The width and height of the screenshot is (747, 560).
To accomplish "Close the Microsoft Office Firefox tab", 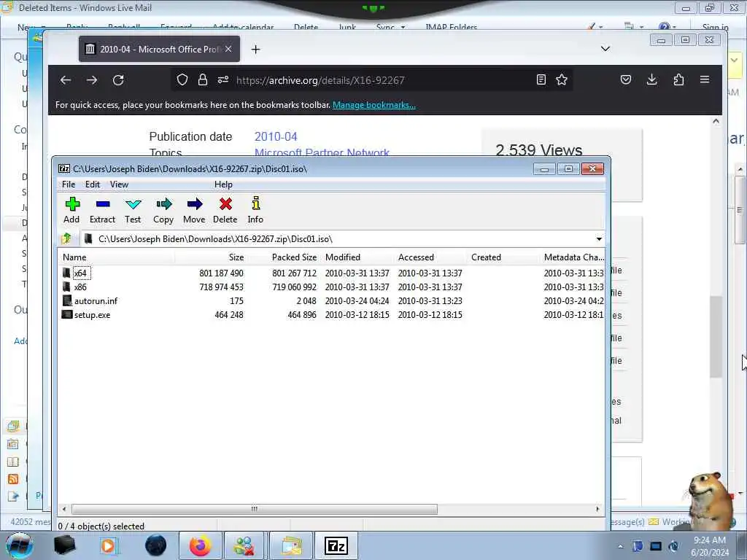I will (228, 49).
